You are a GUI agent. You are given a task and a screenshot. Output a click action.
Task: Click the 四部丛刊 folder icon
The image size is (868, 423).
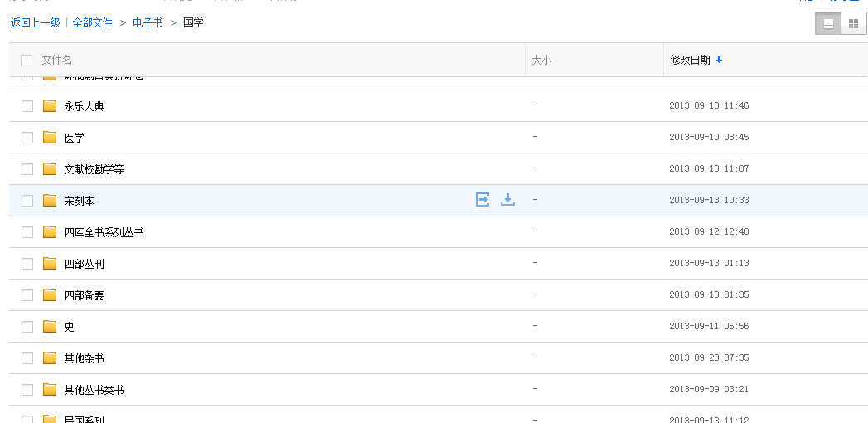(x=50, y=264)
